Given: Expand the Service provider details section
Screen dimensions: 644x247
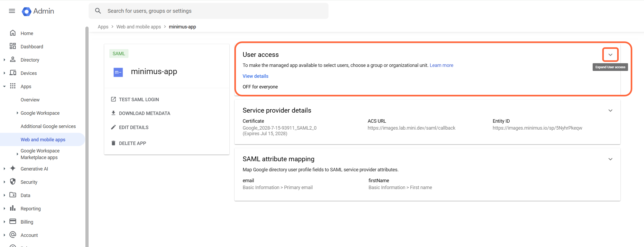Looking at the screenshot, I should click(x=610, y=110).
